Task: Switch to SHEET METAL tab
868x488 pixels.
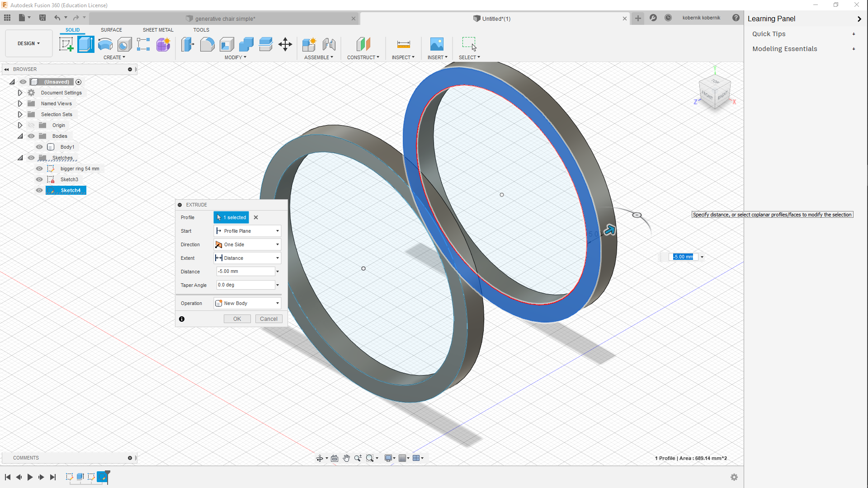Action: pos(158,29)
